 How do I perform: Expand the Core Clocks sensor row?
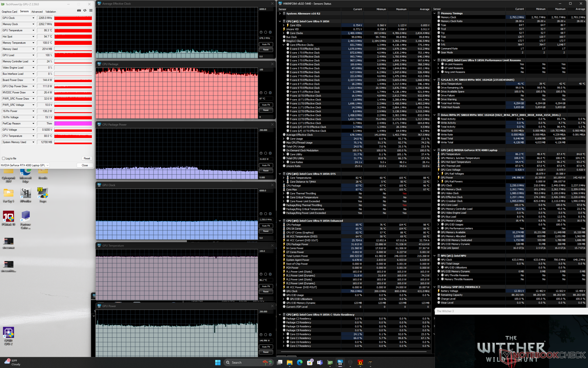tap(284, 33)
